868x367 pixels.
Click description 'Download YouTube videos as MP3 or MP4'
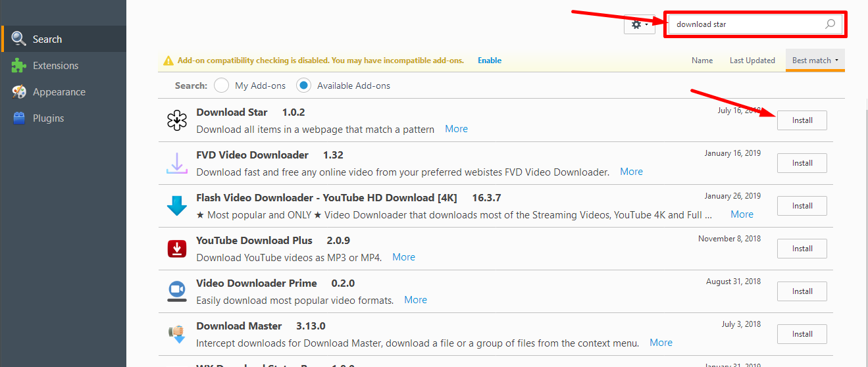289,258
